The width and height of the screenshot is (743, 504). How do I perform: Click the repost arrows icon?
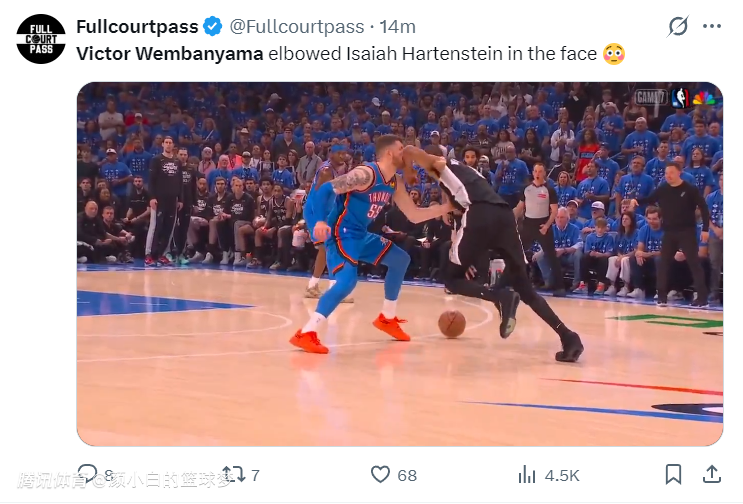(x=233, y=474)
